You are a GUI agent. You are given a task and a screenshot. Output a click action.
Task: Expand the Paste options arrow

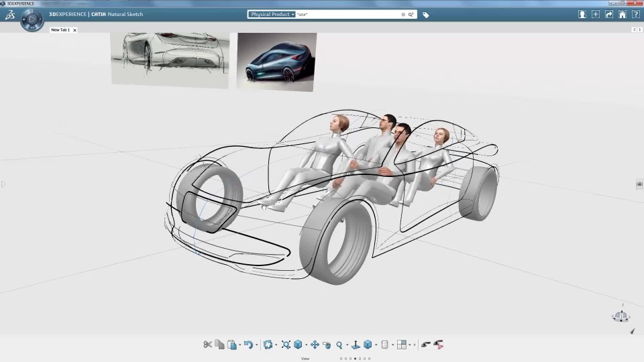pyautogui.click(x=240, y=345)
